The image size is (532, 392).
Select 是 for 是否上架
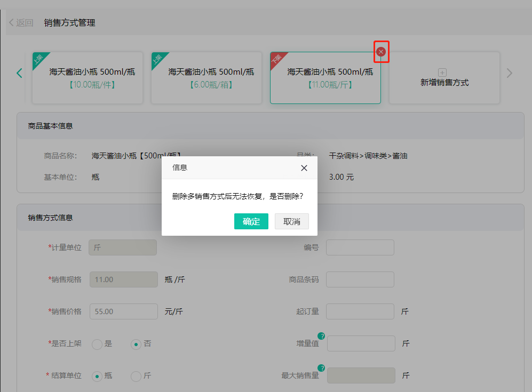pyautogui.click(x=96, y=344)
